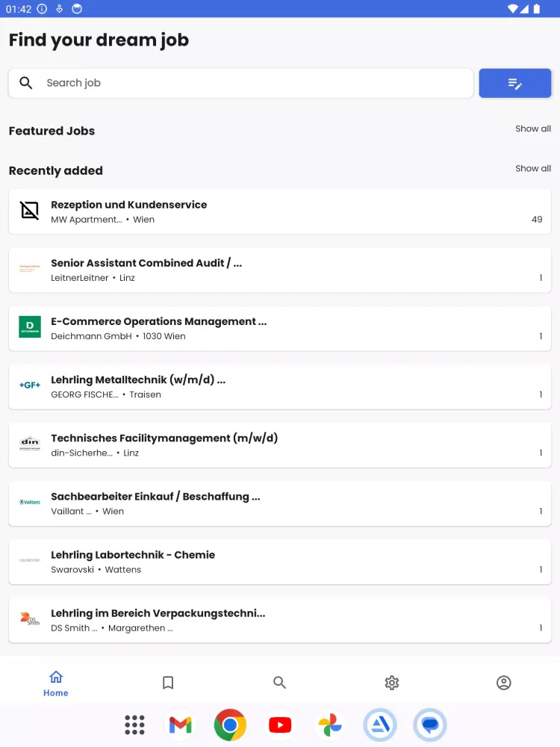This screenshot has width=560, height=747.
Task: Open Google Drive from the dock
Action: [380, 725]
